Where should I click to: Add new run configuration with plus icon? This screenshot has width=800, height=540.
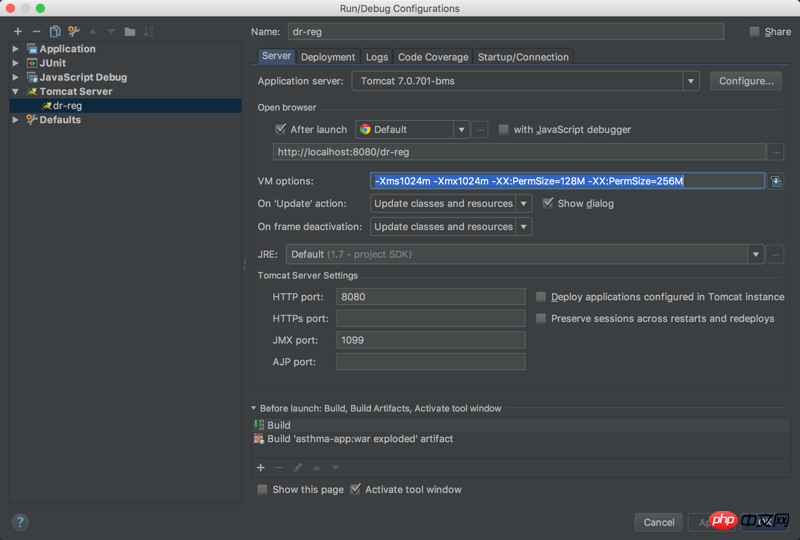point(17,32)
